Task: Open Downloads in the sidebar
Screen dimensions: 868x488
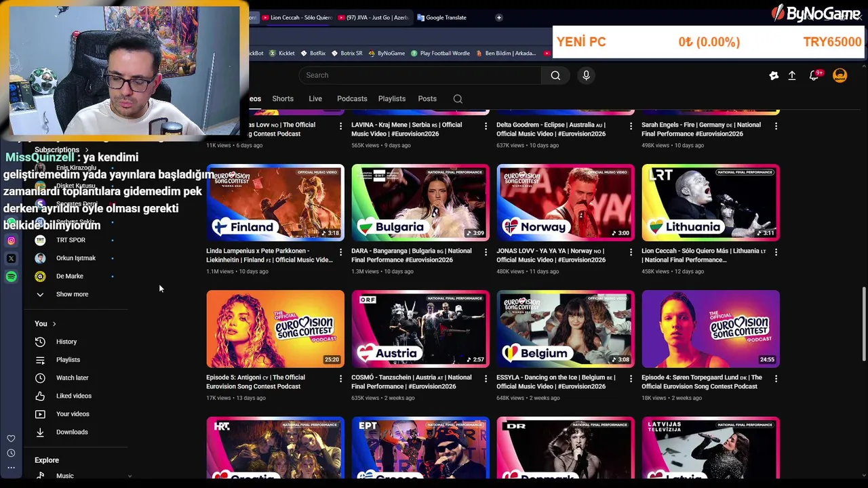Action: (71, 432)
